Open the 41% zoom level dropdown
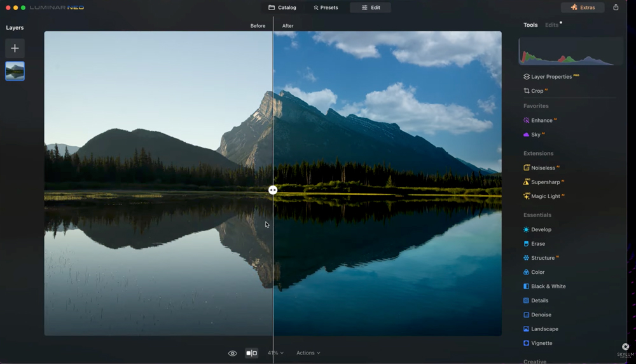The height and width of the screenshot is (364, 636). coord(275,353)
